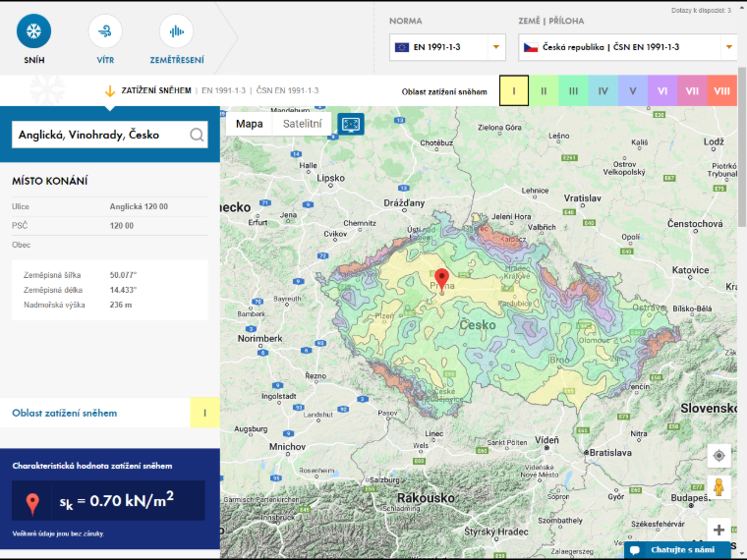
Task: Open Chatujte s námi chat button
Action: [x=676, y=550]
